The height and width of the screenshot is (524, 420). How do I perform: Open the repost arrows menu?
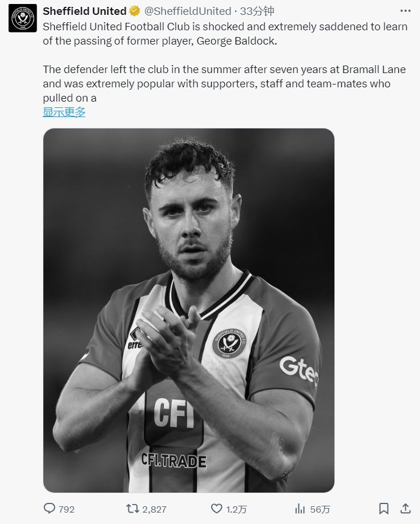[x=133, y=509]
